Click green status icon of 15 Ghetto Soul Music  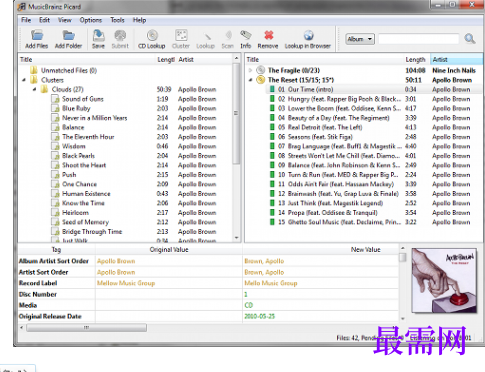pos(272,222)
